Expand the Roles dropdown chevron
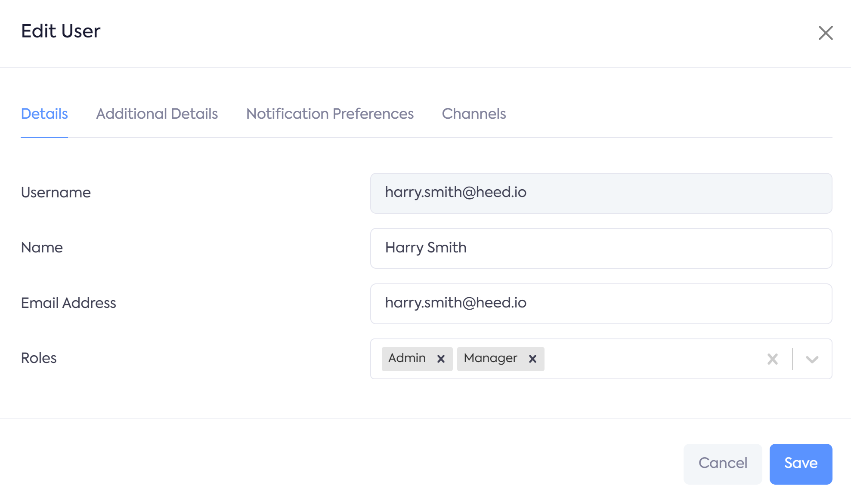The height and width of the screenshot is (504, 851). click(x=812, y=359)
